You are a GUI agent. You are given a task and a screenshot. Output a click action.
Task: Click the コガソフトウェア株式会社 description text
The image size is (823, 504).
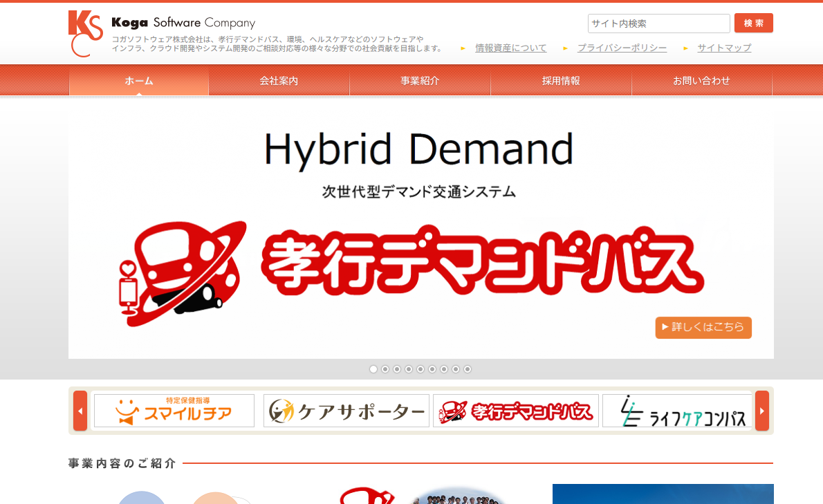pos(277,44)
